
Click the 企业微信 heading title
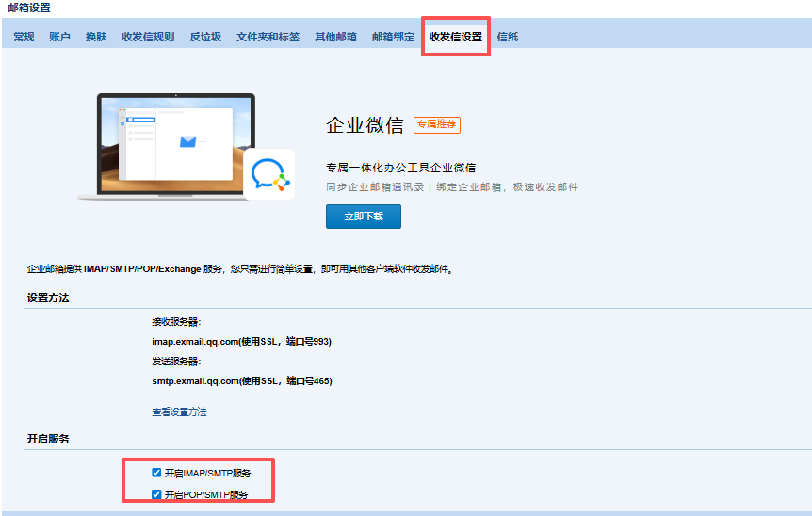(x=365, y=125)
